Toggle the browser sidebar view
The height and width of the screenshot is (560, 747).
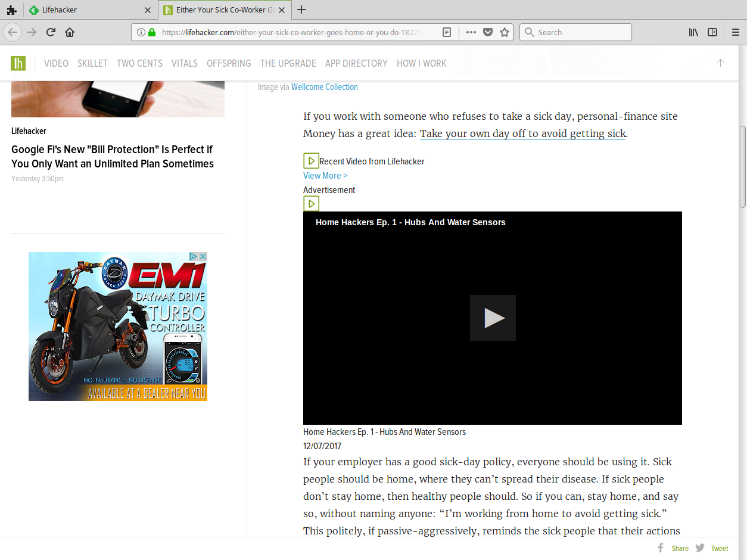pos(712,32)
